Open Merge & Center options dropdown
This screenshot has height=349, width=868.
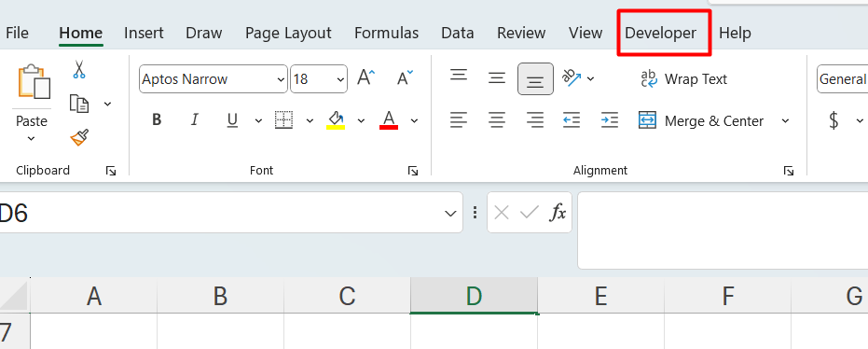pyautogui.click(x=785, y=120)
